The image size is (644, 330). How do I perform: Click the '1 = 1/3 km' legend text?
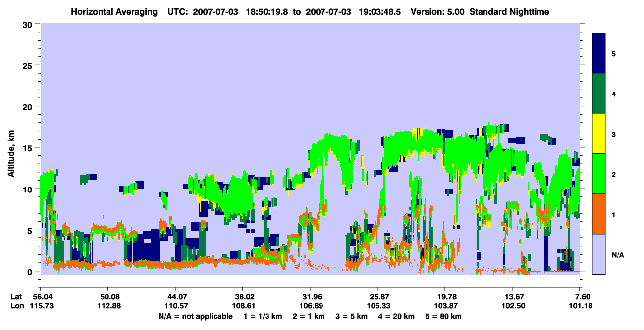(263, 316)
